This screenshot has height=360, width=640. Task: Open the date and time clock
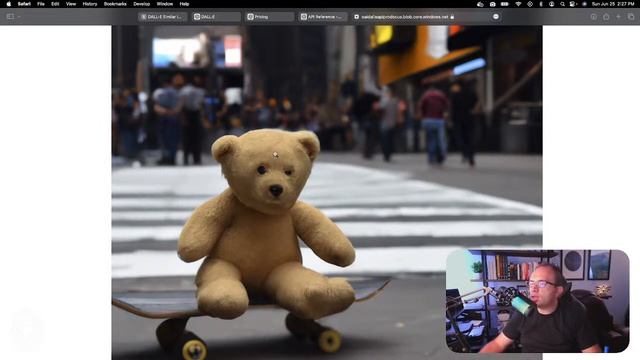coord(613,4)
